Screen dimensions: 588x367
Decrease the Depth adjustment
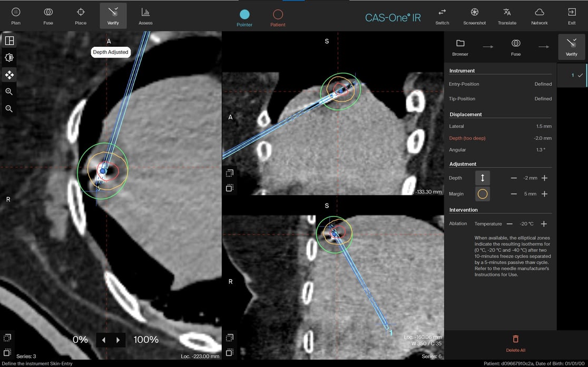tap(514, 178)
